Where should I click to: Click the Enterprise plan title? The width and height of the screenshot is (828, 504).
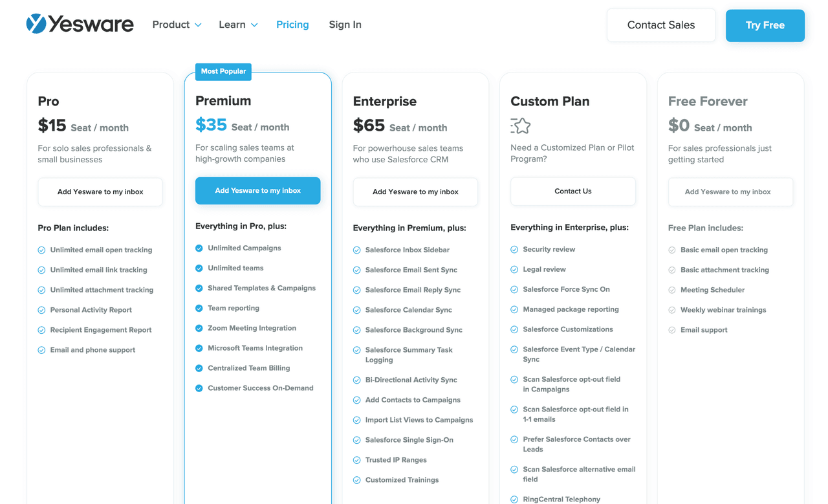[385, 102]
